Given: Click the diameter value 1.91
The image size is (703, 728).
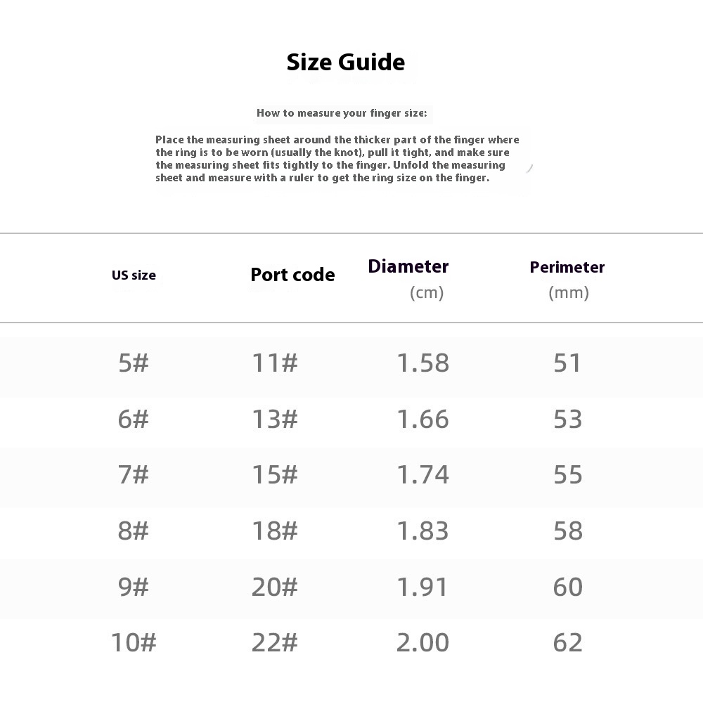Looking at the screenshot, I should [422, 587].
